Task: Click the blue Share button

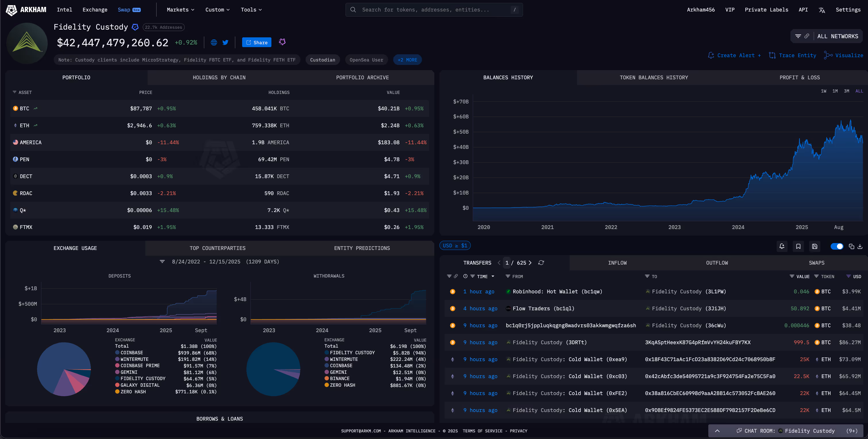Action: (257, 43)
